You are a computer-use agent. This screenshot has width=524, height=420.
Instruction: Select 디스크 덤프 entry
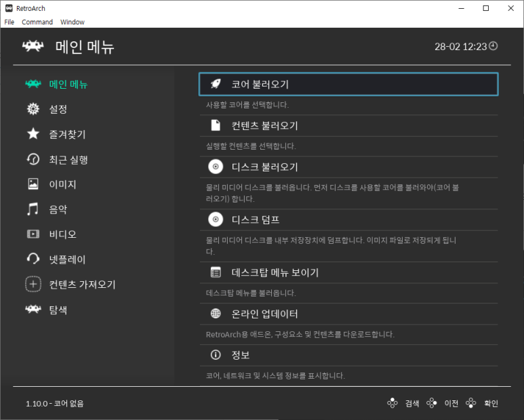tap(348, 219)
